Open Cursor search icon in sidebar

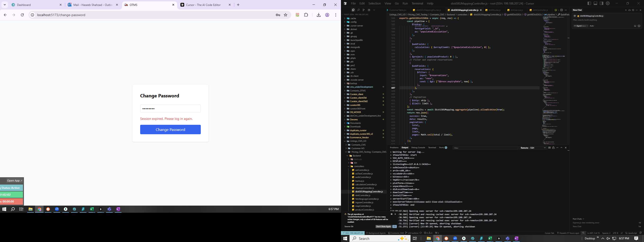358,10
